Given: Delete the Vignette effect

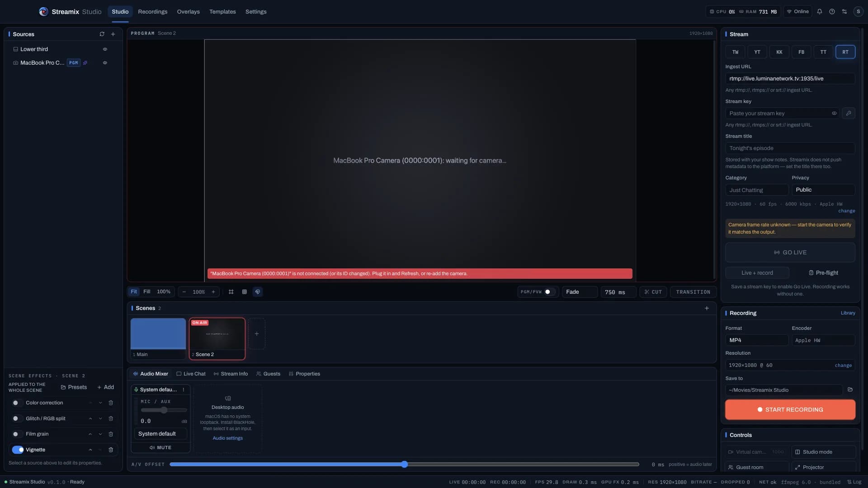Looking at the screenshot, I should 111,450.
